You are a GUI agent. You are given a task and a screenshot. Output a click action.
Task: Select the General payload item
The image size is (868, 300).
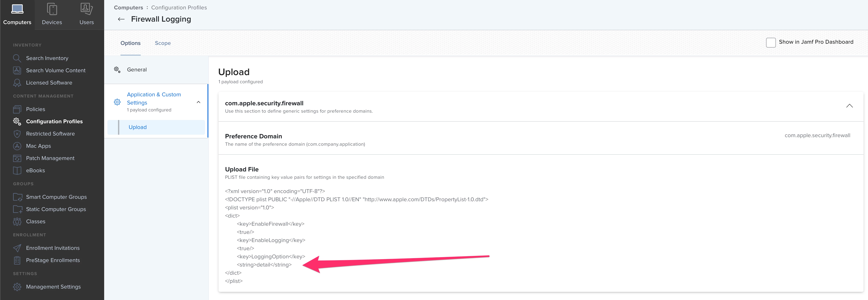156,70
